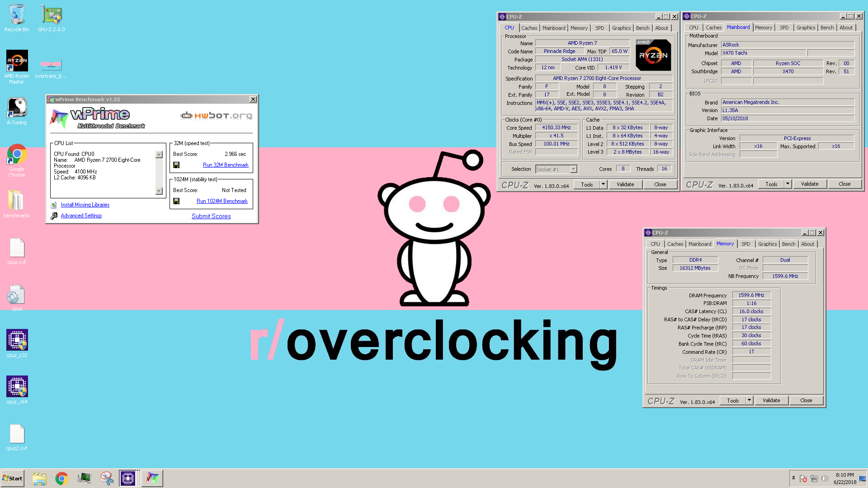
Task: Click the wPrime CPU List scrollbar down arrow
Action: coord(159,191)
